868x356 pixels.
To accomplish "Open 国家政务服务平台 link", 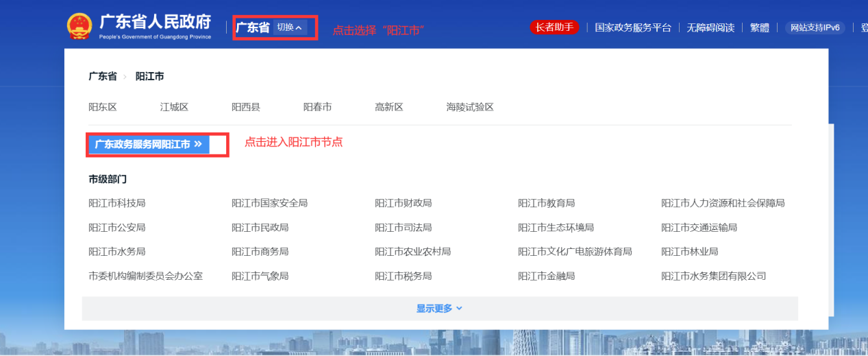I will (x=633, y=27).
